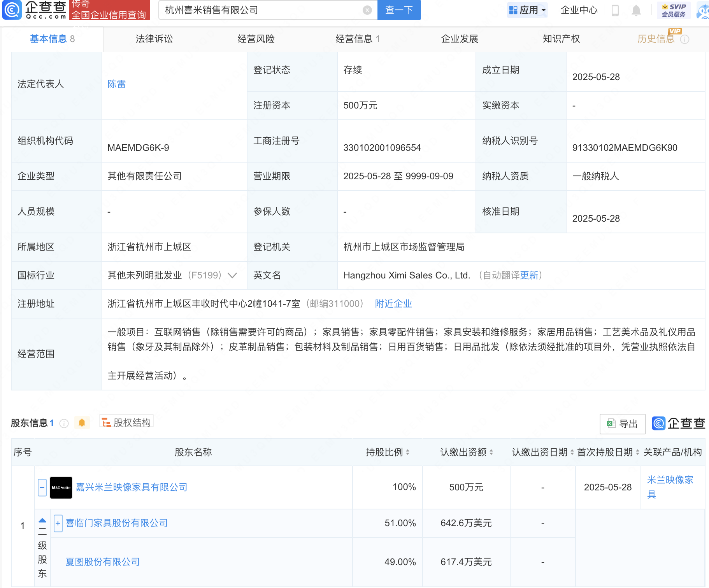
Task: Open the robot assistant avatar
Action: tap(703, 10)
